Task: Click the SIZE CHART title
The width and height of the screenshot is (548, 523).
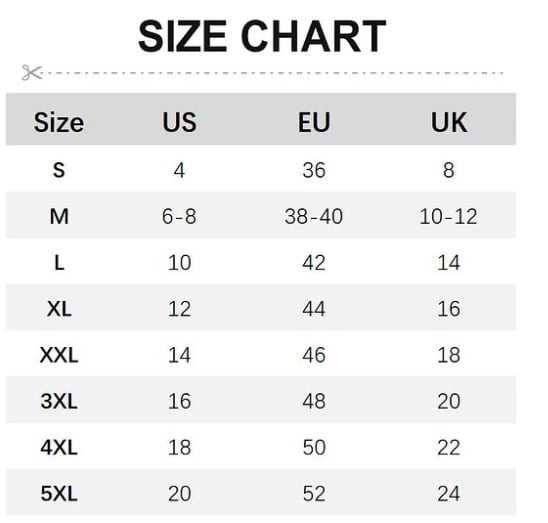Action: (x=262, y=36)
